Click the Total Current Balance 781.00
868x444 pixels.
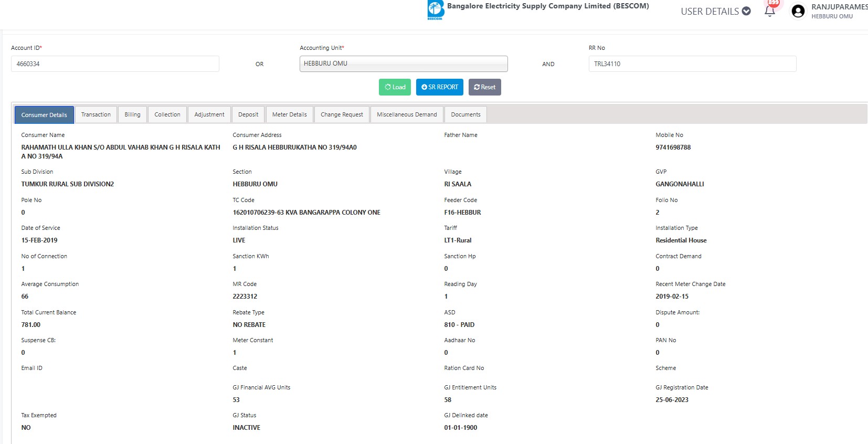[x=31, y=325]
